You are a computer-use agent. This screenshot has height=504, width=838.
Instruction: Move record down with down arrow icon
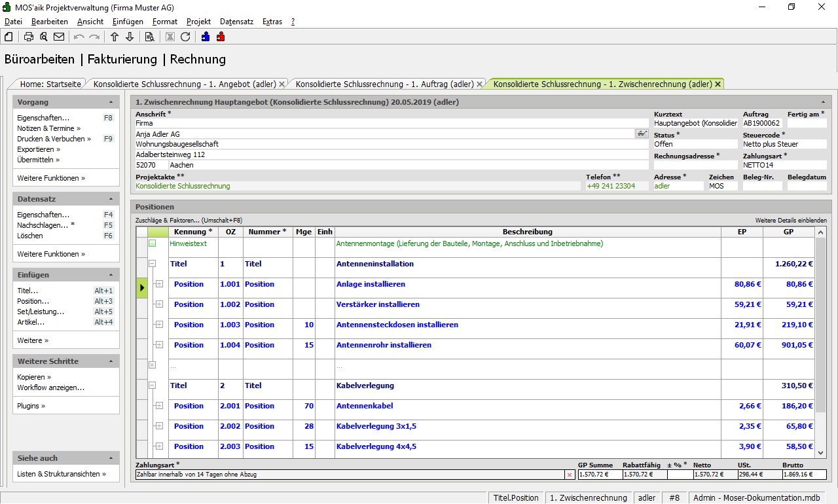coord(130,37)
